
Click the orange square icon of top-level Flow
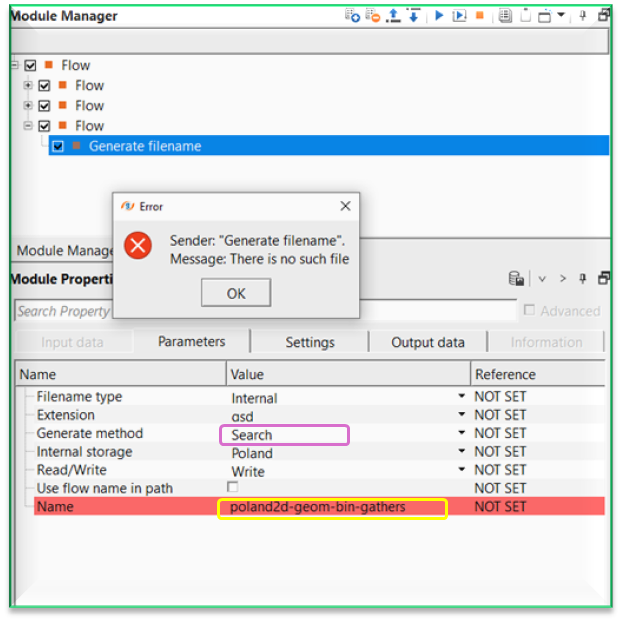(x=49, y=64)
